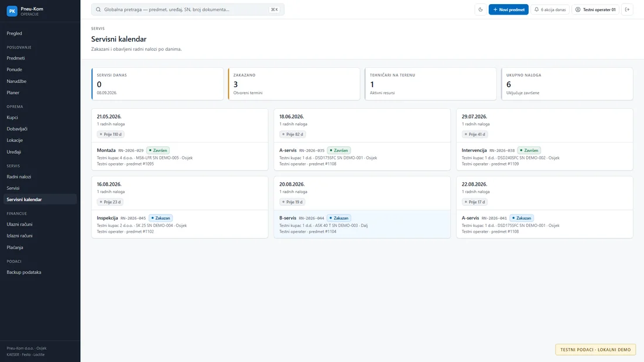Navigate to Servisi
644x362 pixels.
coord(40,188)
